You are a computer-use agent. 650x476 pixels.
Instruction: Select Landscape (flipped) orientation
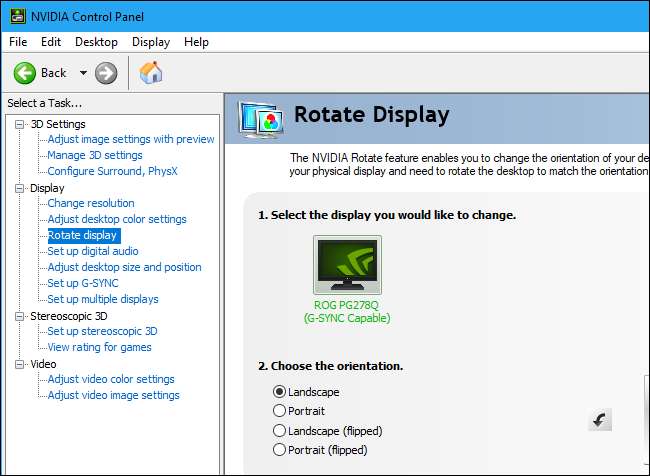click(x=279, y=431)
